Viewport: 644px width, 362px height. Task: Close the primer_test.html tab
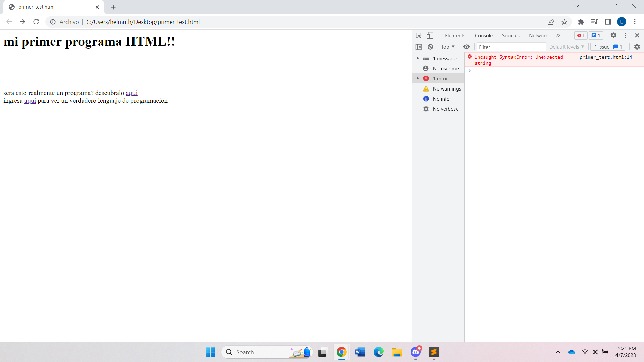click(x=97, y=7)
